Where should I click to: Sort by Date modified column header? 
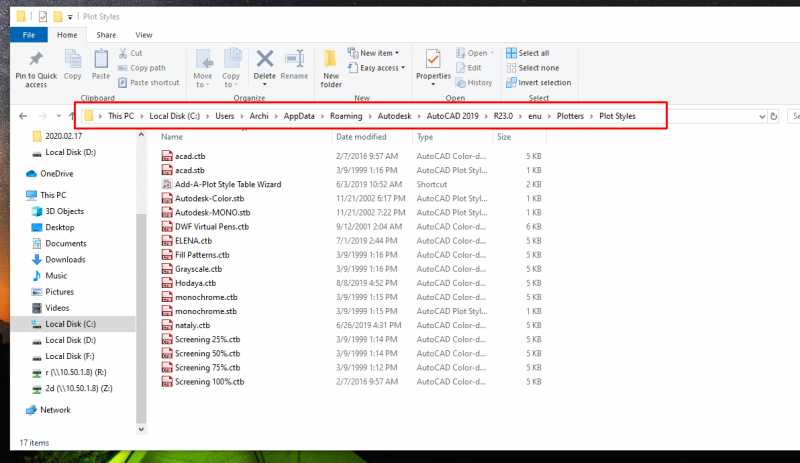click(361, 137)
